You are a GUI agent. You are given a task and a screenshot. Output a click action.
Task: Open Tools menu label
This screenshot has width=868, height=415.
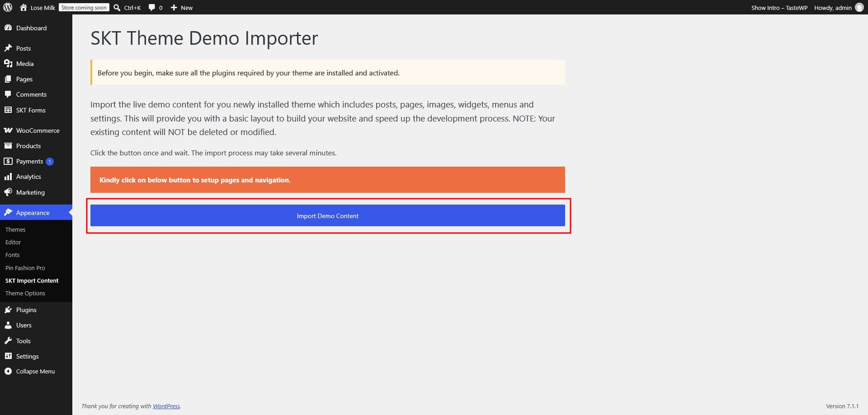23,341
